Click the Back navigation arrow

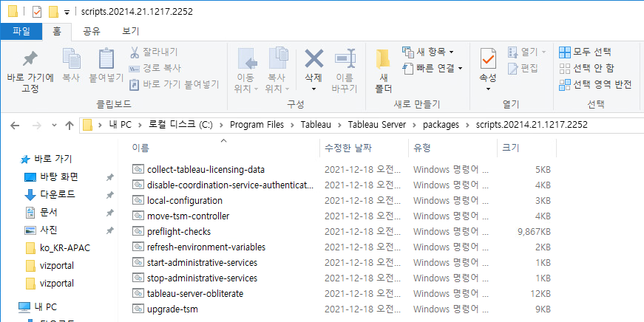click(x=15, y=125)
